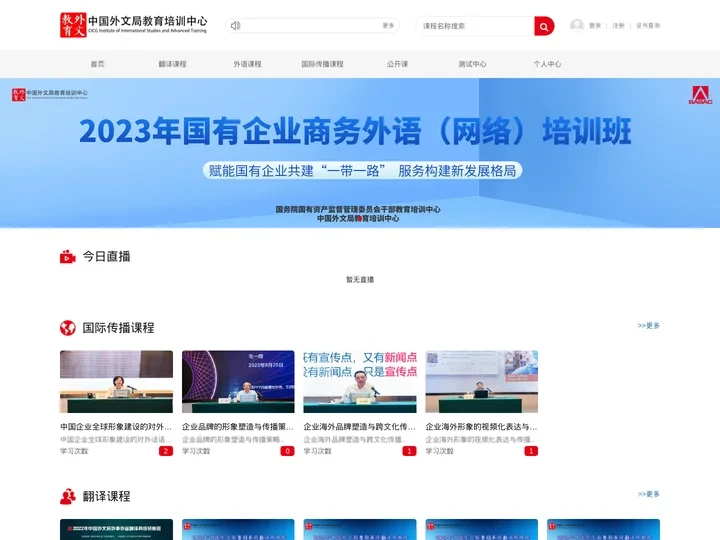Click the 2023年国有企业商务外语 banner
The height and width of the screenshot is (540, 720).
click(360, 153)
